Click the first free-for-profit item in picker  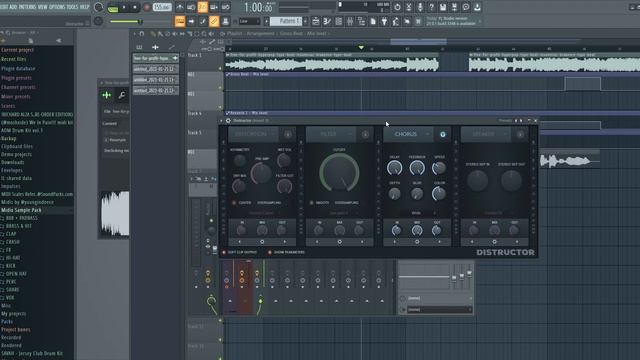pyautogui.click(x=156, y=58)
